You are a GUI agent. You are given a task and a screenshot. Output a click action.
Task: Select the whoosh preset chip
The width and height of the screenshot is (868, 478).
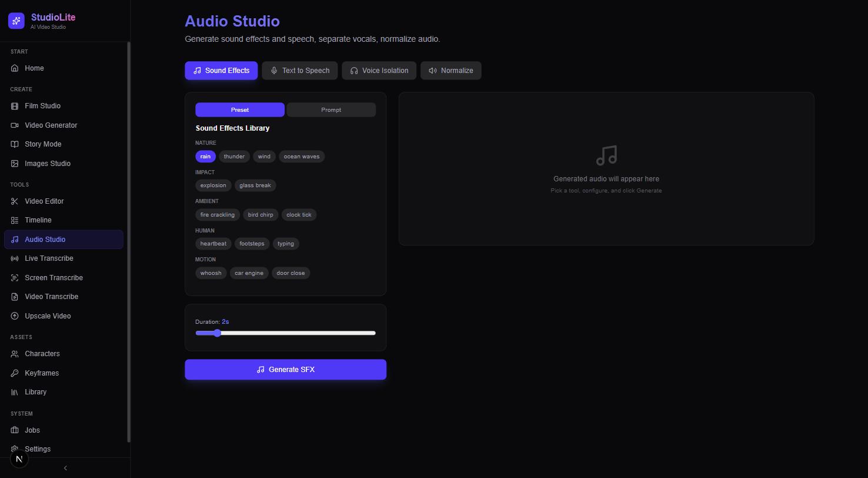click(x=211, y=273)
